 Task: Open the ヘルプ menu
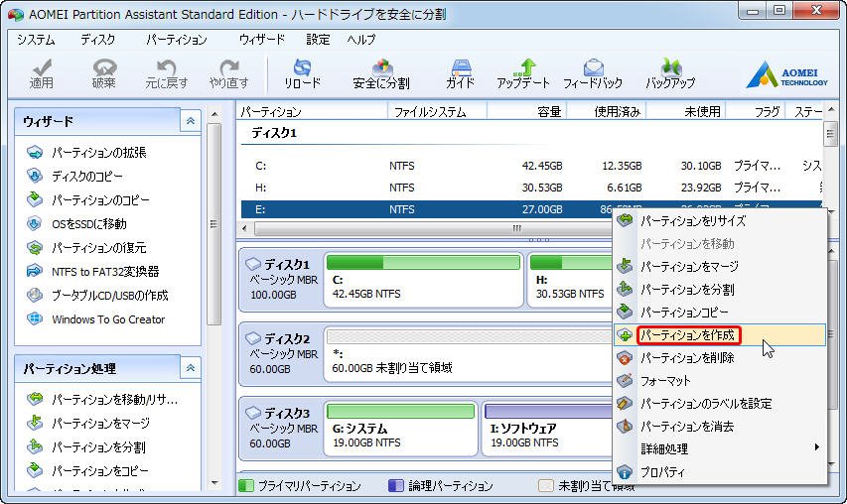(x=360, y=40)
